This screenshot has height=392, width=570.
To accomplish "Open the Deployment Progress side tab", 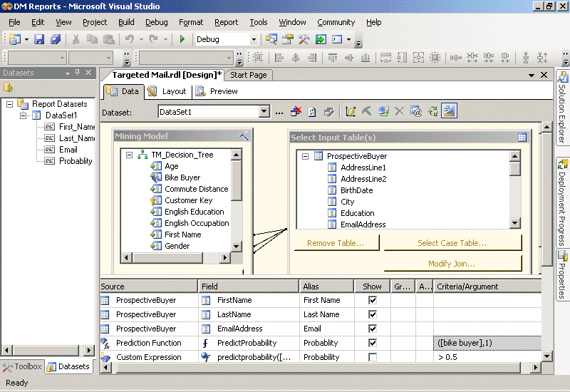I will click(x=563, y=202).
